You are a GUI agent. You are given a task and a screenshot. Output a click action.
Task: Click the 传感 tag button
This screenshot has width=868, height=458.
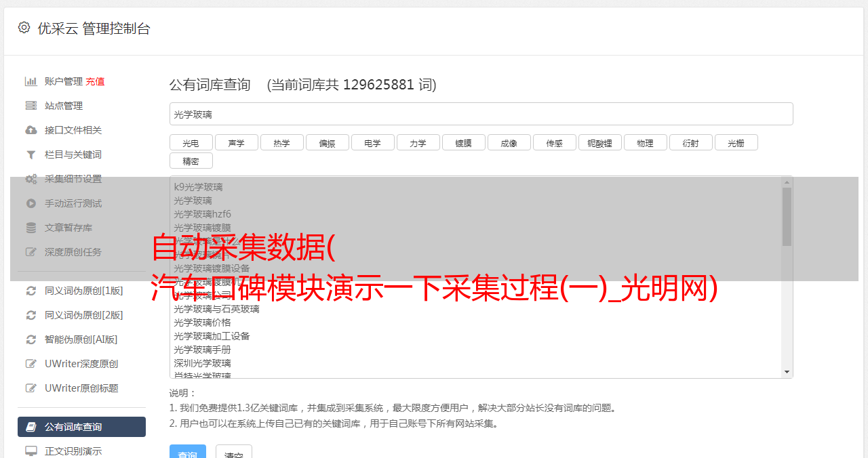click(x=555, y=142)
